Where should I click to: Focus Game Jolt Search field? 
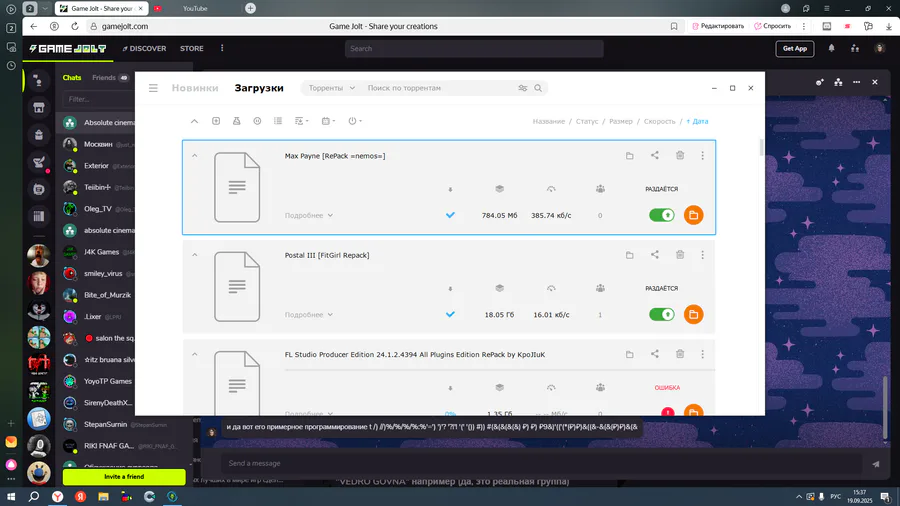coord(474,49)
